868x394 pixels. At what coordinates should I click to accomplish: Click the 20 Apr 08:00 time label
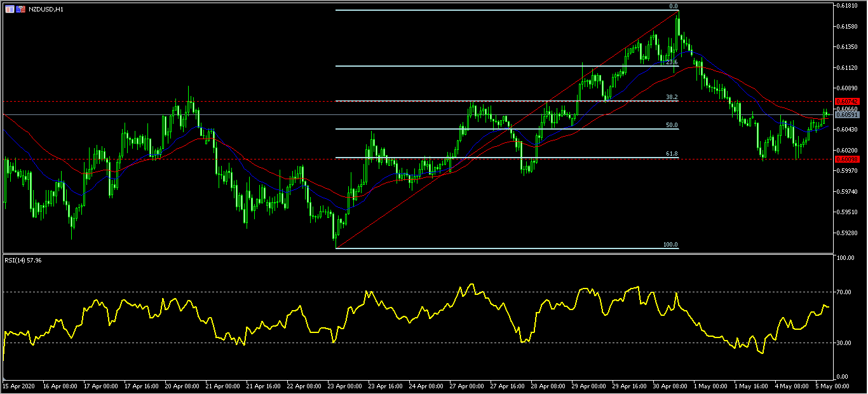pos(184,386)
